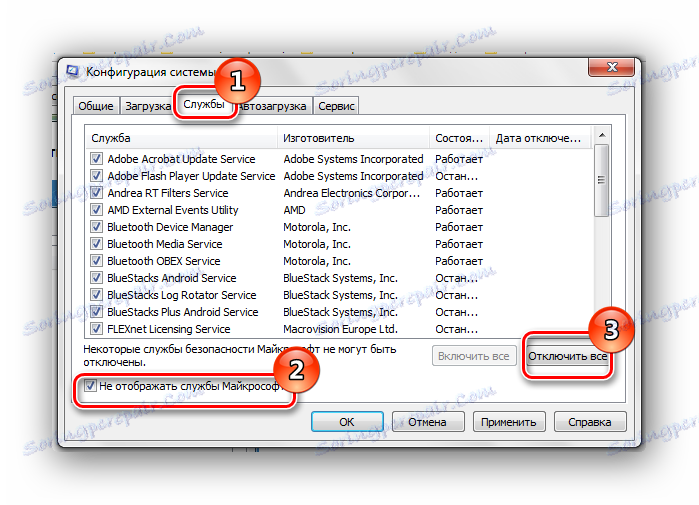Click the Состояние column header
The width and height of the screenshot is (699, 505).
point(459,138)
